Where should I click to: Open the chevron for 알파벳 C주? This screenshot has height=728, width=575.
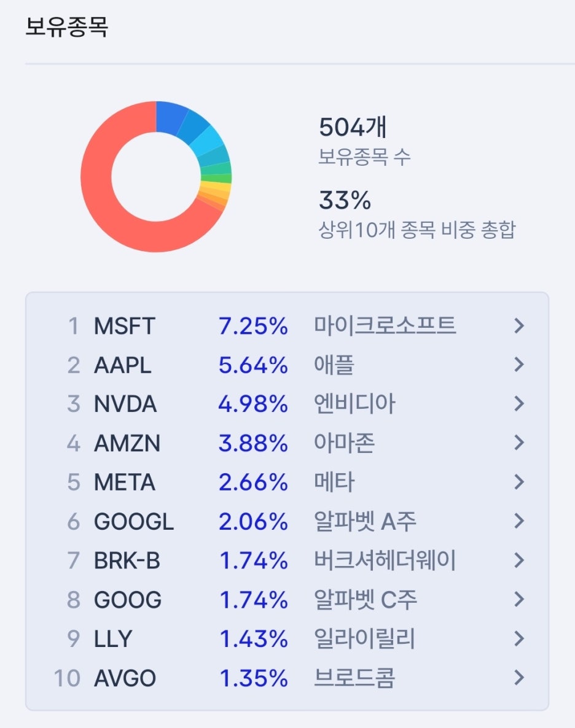(x=519, y=599)
